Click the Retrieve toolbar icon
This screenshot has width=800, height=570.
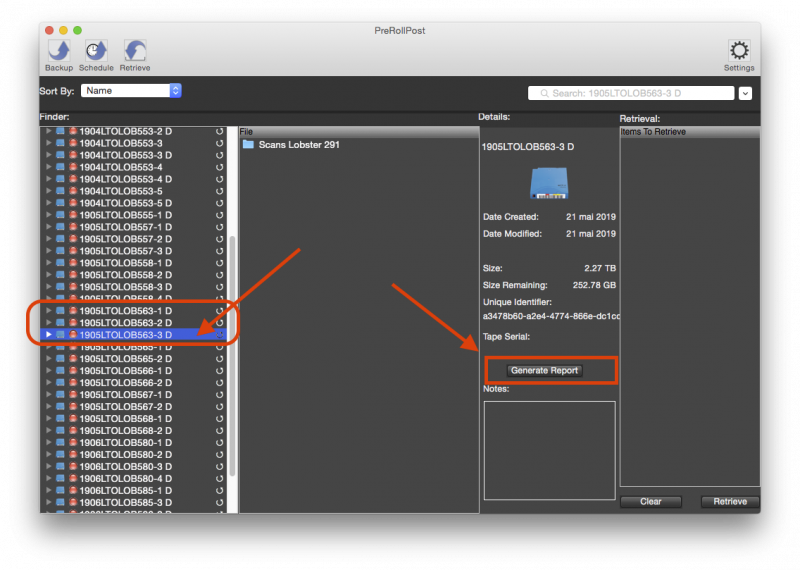pyautogui.click(x=135, y=51)
